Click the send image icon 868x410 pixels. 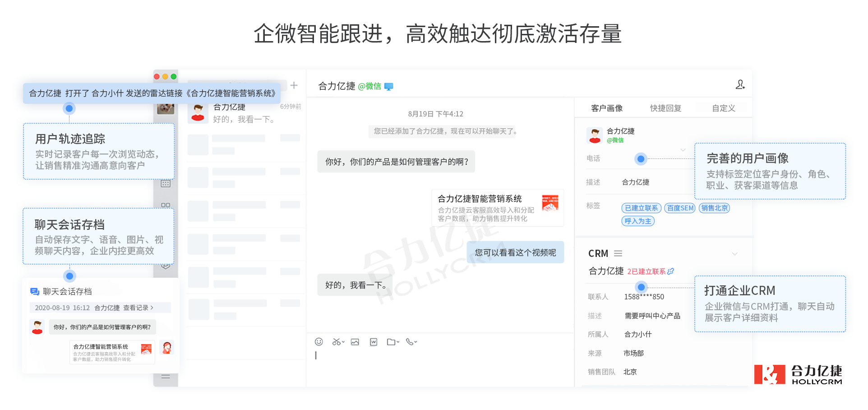[x=355, y=342]
